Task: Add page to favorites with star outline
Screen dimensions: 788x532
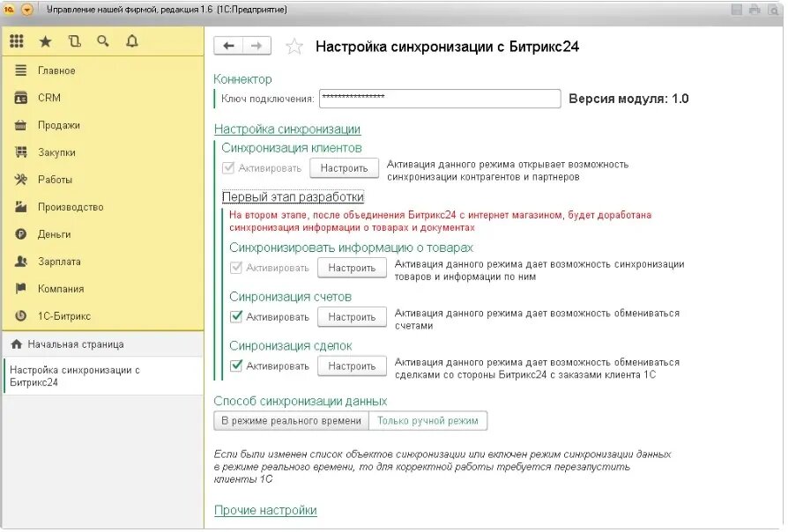Action: pyautogui.click(x=294, y=47)
